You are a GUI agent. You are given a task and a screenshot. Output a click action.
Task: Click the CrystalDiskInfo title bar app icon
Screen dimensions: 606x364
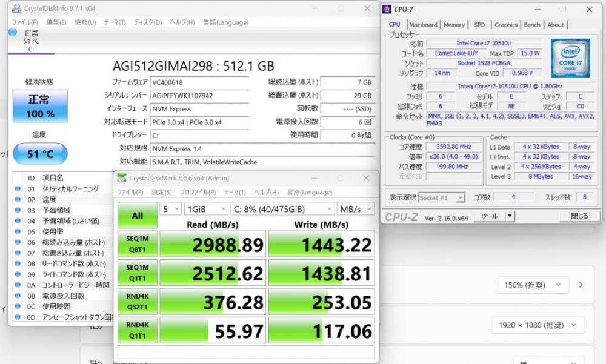tap(16, 8)
